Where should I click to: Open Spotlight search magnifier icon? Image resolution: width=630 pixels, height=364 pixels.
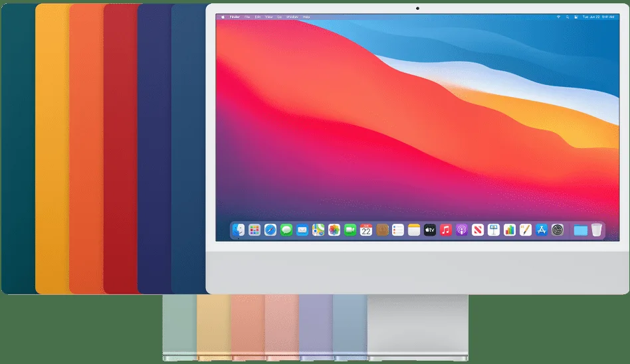pyautogui.click(x=568, y=17)
